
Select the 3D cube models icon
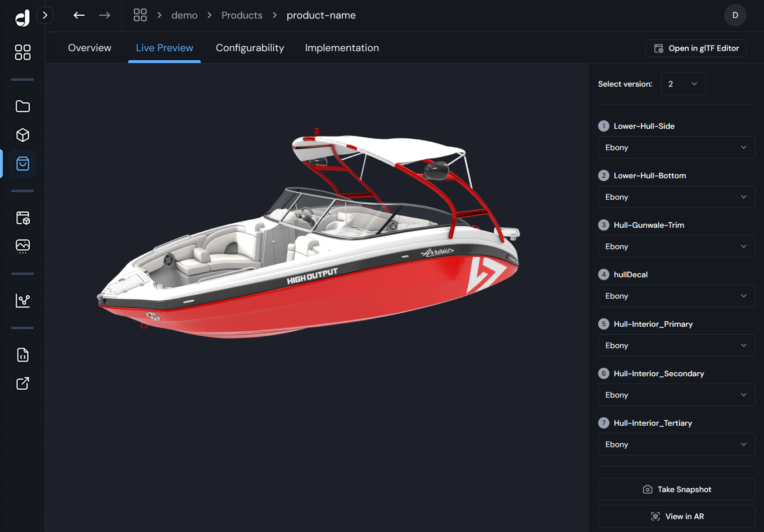[x=22, y=135]
